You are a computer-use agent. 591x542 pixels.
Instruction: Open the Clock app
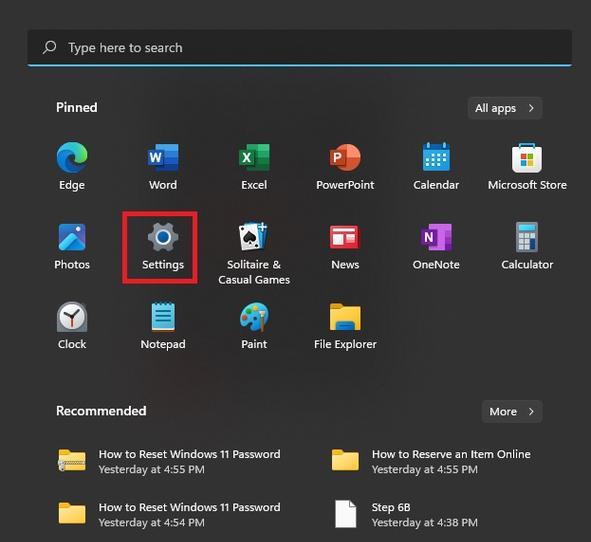tap(72, 326)
